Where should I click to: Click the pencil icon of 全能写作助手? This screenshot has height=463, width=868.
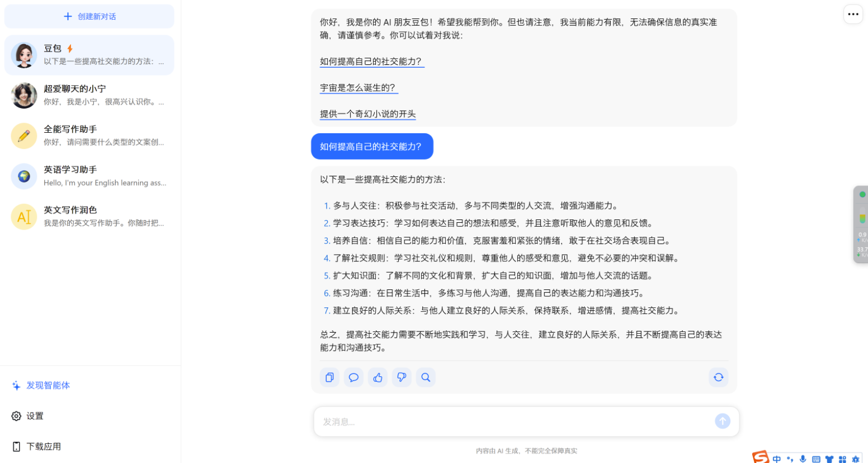[24, 135]
